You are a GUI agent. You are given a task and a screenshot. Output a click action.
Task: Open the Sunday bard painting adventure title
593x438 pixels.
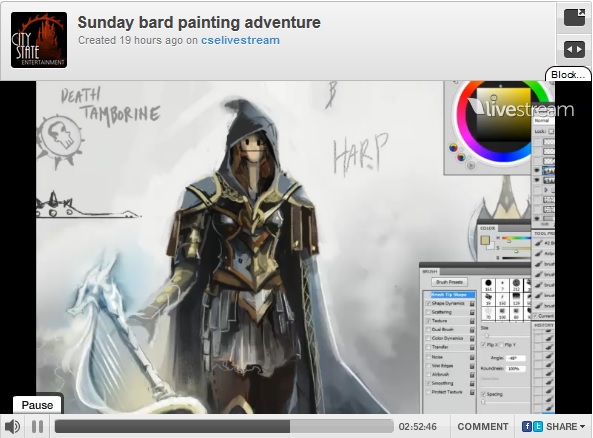pos(199,22)
